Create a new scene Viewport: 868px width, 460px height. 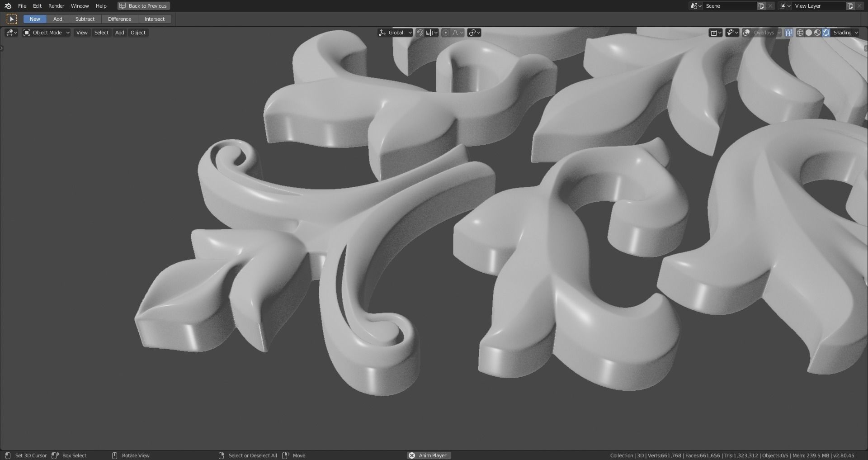(x=761, y=6)
